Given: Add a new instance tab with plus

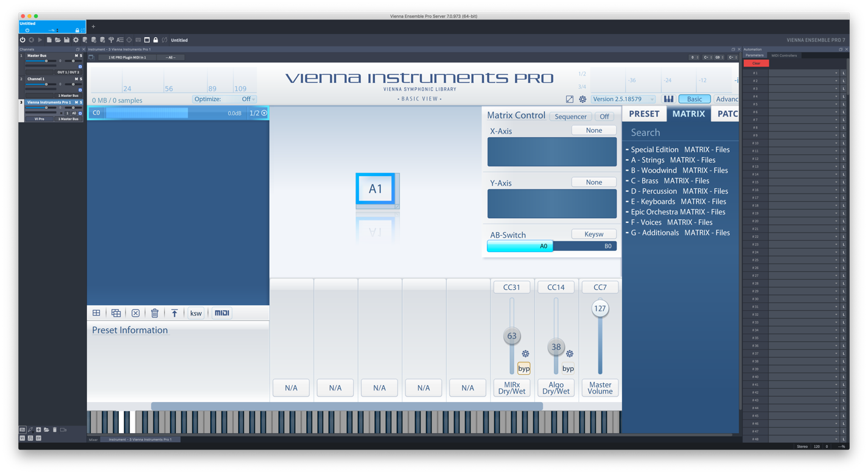Looking at the screenshot, I should click(93, 27).
